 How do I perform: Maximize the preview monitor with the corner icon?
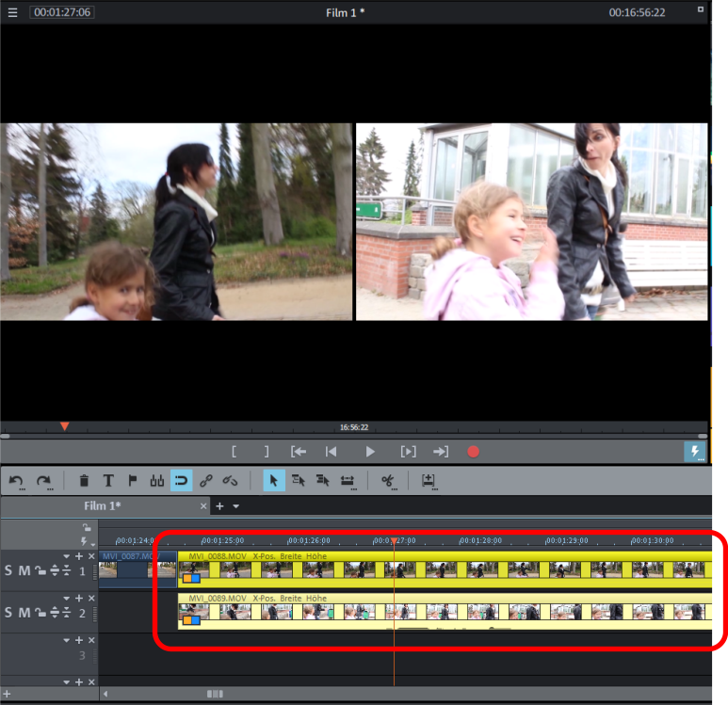700,9
